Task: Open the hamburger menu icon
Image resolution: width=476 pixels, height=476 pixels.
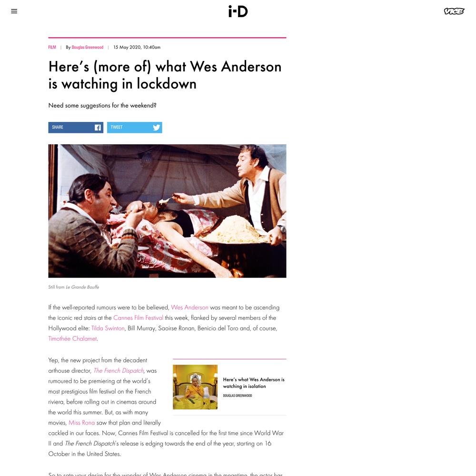Action: [14, 11]
